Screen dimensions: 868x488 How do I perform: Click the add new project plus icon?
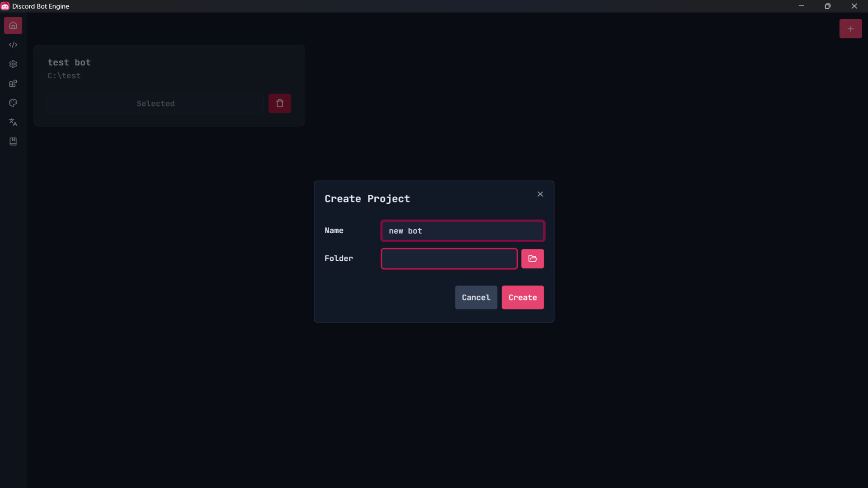pos(851,28)
